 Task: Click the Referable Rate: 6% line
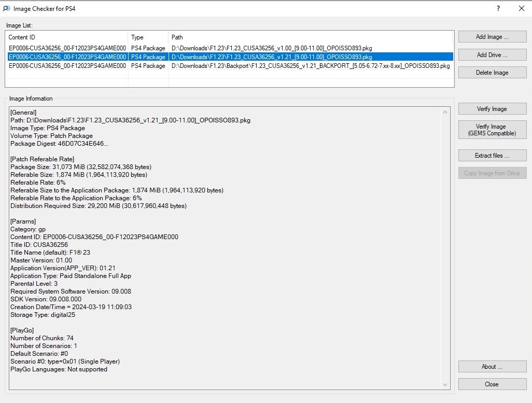[38, 183]
